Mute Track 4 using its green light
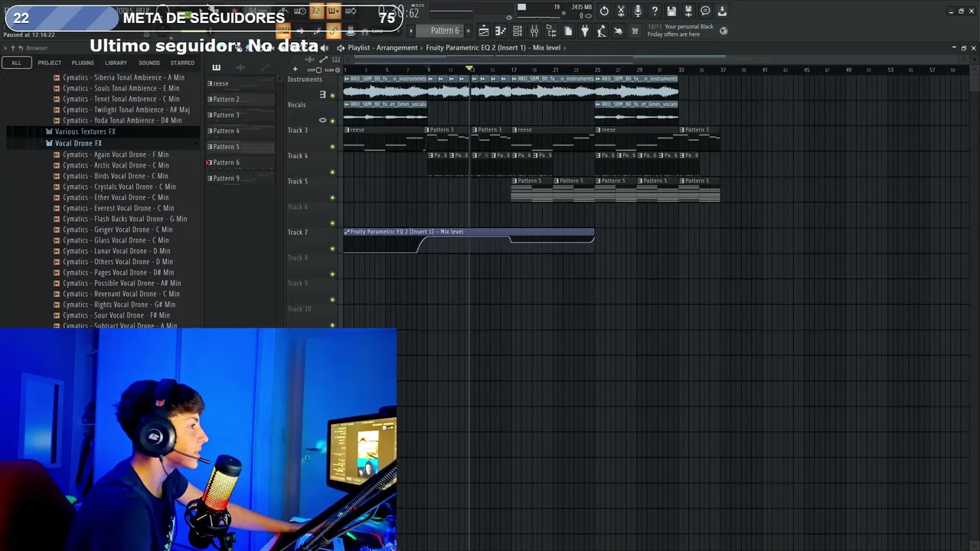The image size is (980, 551). pyautogui.click(x=332, y=172)
